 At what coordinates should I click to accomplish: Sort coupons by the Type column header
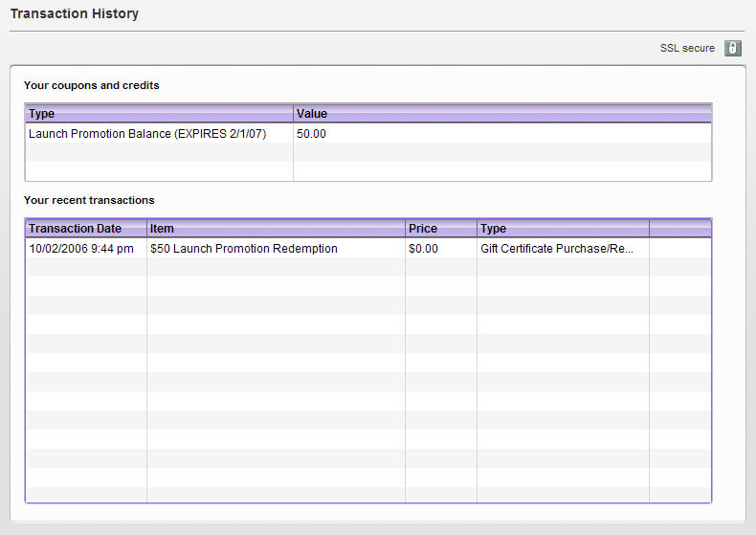[159, 114]
